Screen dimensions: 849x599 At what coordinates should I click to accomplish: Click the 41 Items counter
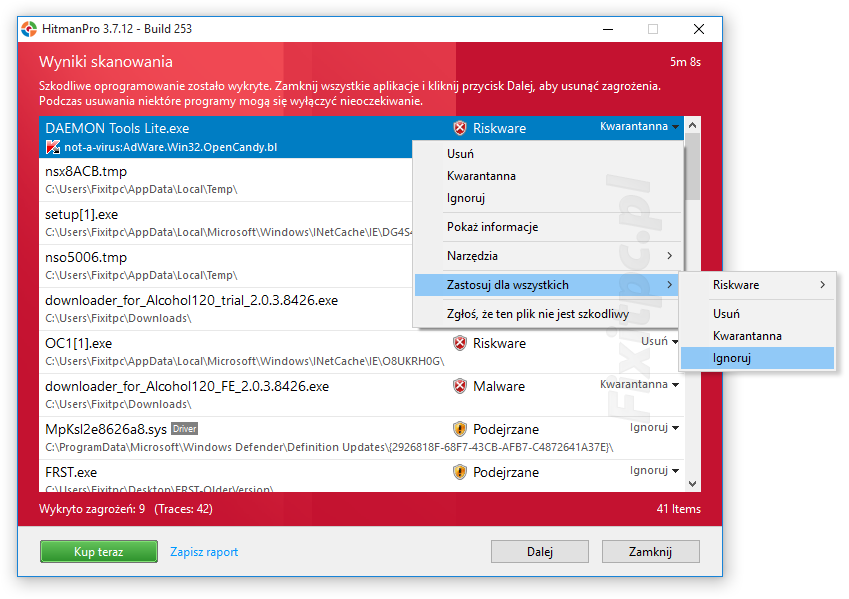click(x=678, y=509)
